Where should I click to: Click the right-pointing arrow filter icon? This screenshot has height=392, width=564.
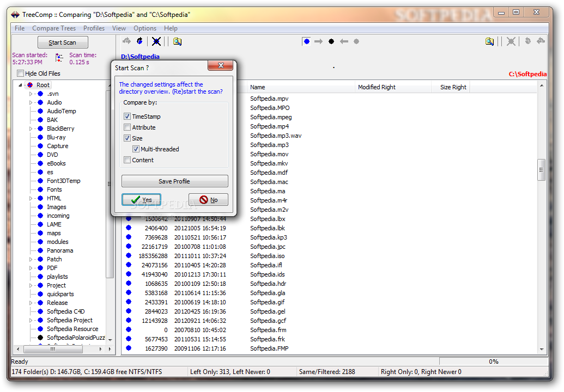tap(318, 41)
